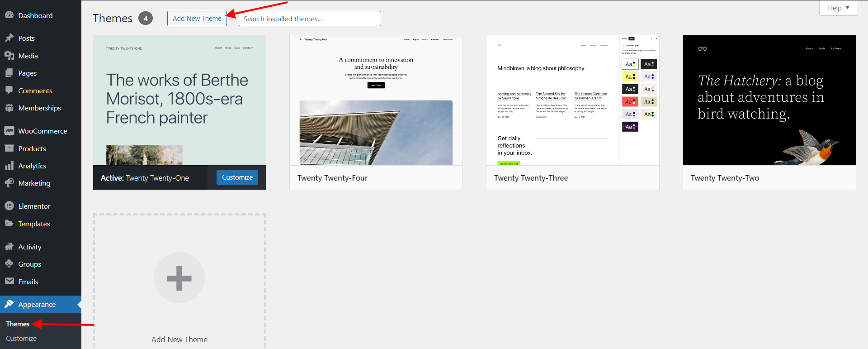Click the large plus icon to add theme
The height and width of the screenshot is (349, 868).
(179, 278)
